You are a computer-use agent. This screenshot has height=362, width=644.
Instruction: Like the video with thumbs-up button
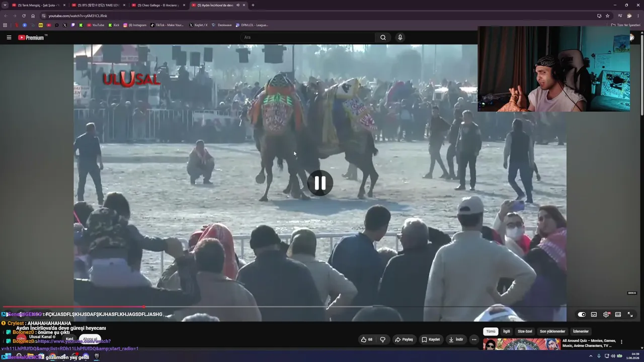(366, 339)
